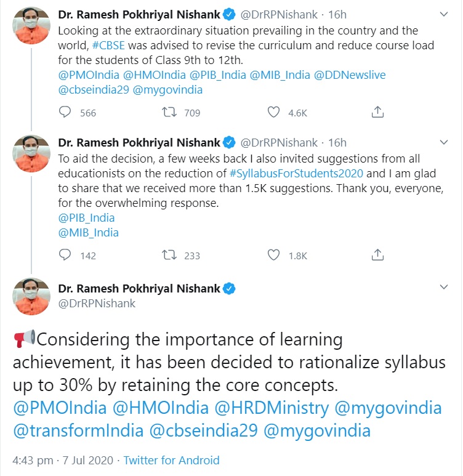Open the #CBSE hashtag link
Screen dimensions: 463x476
tap(107, 44)
